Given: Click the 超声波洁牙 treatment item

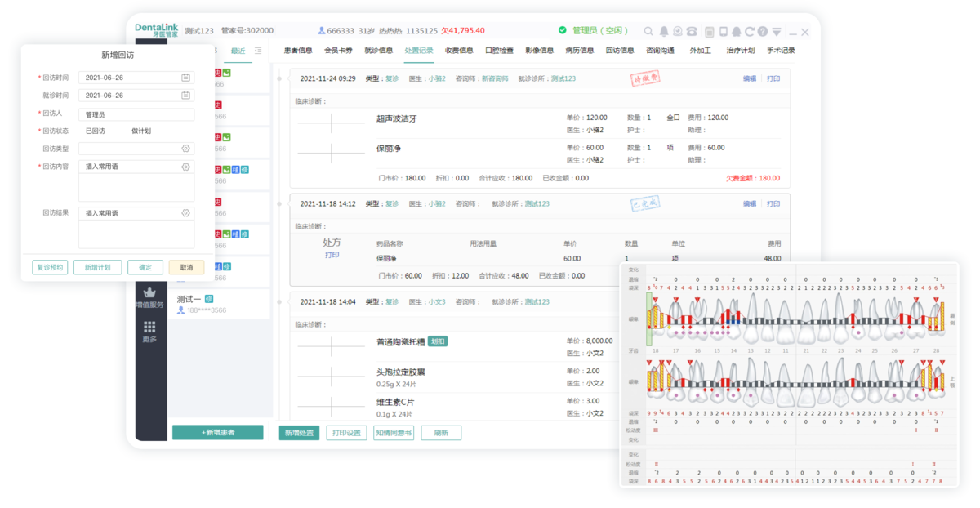Looking at the screenshot, I should click(397, 118).
